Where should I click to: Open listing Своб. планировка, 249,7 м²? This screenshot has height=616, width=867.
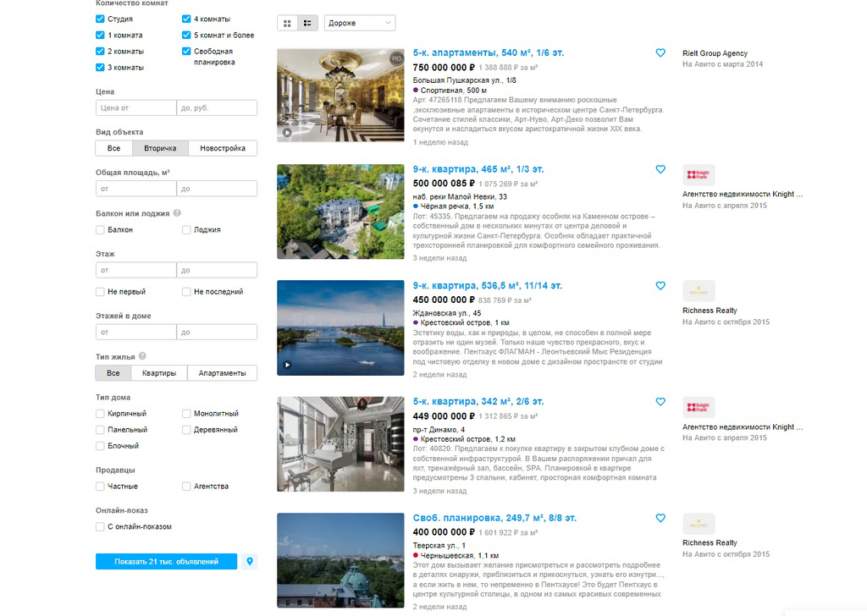point(494,518)
